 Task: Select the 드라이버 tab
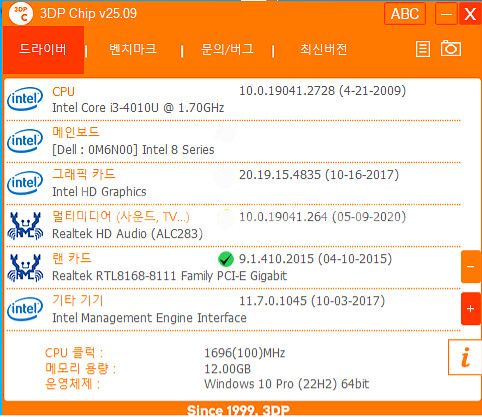43,50
